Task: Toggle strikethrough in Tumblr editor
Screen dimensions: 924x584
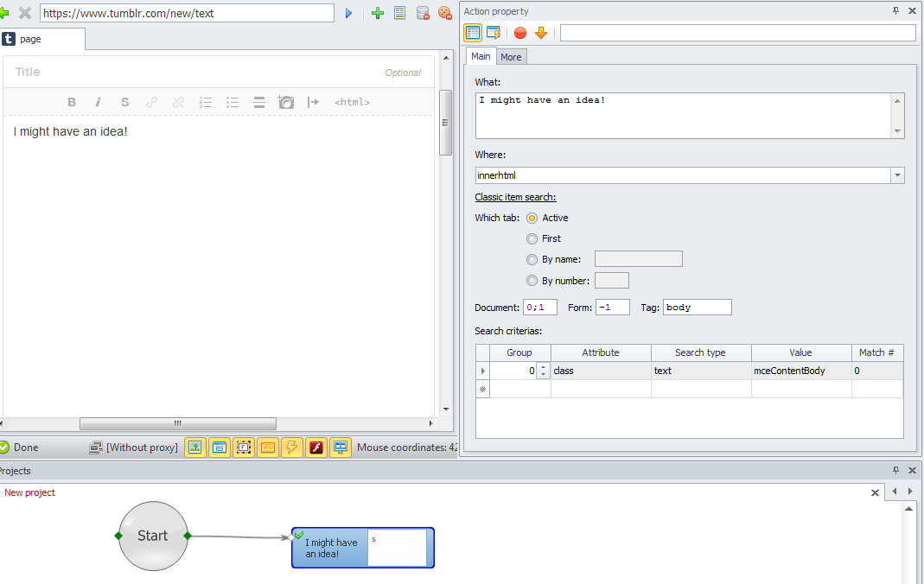Action: click(x=124, y=102)
